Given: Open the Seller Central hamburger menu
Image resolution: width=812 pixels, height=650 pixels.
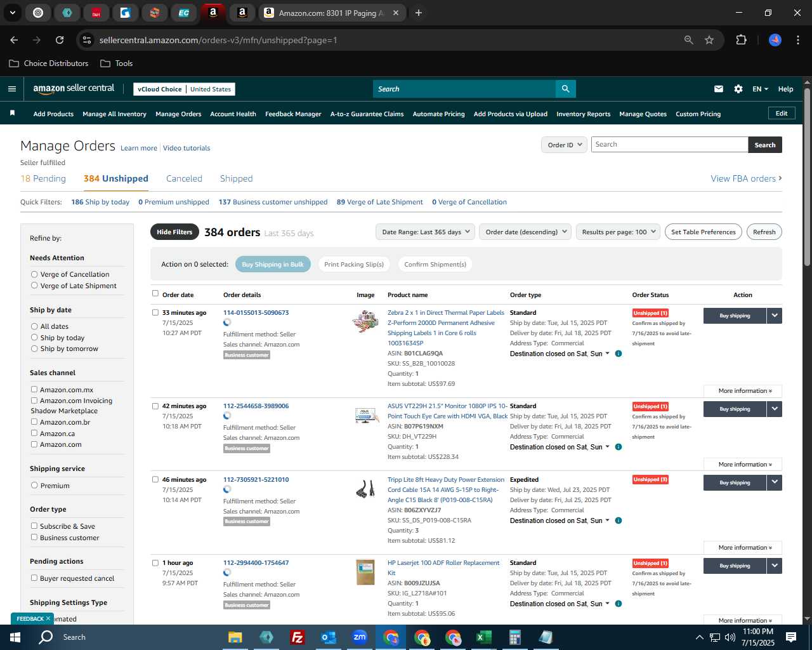Looking at the screenshot, I should tap(11, 89).
